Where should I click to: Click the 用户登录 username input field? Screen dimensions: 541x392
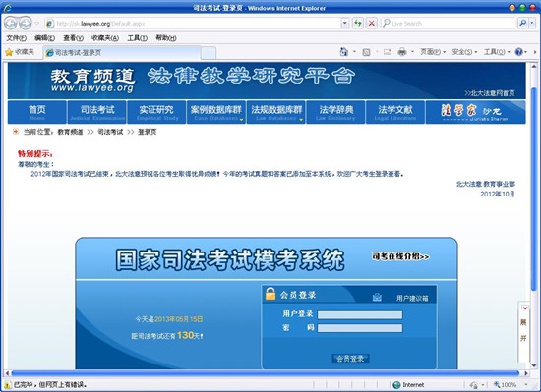point(360,314)
